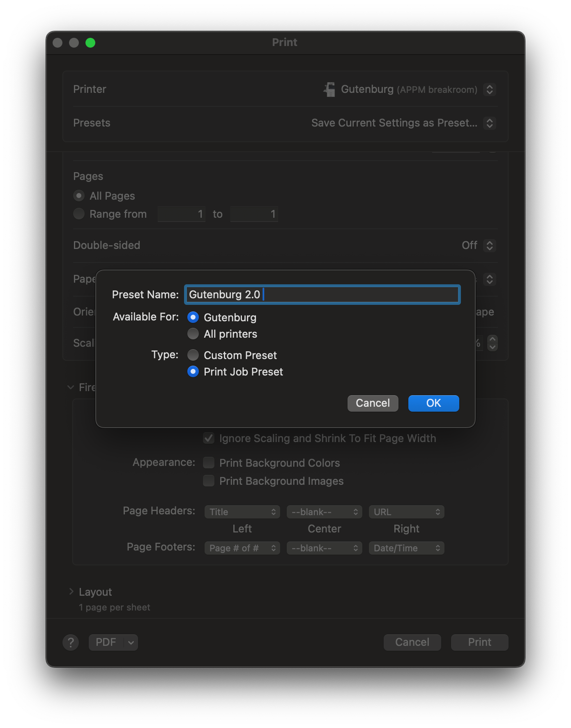571x728 pixels.
Task: Cancel the preset naming dialog
Action: [x=373, y=403]
